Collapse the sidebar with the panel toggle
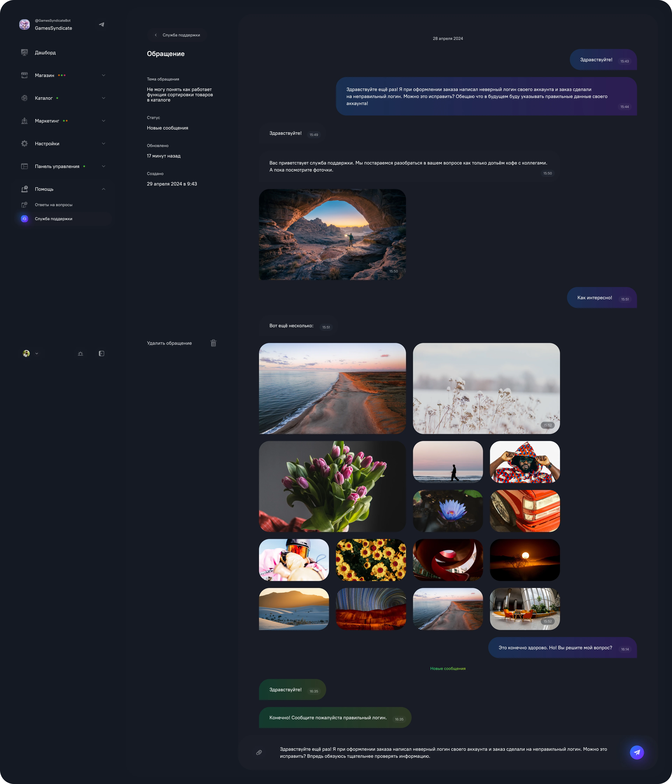This screenshot has height=784, width=672. click(101, 353)
